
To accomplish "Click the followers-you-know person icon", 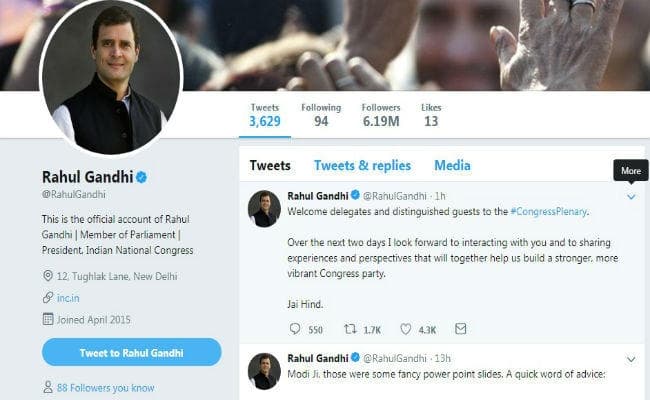I will [x=48, y=387].
